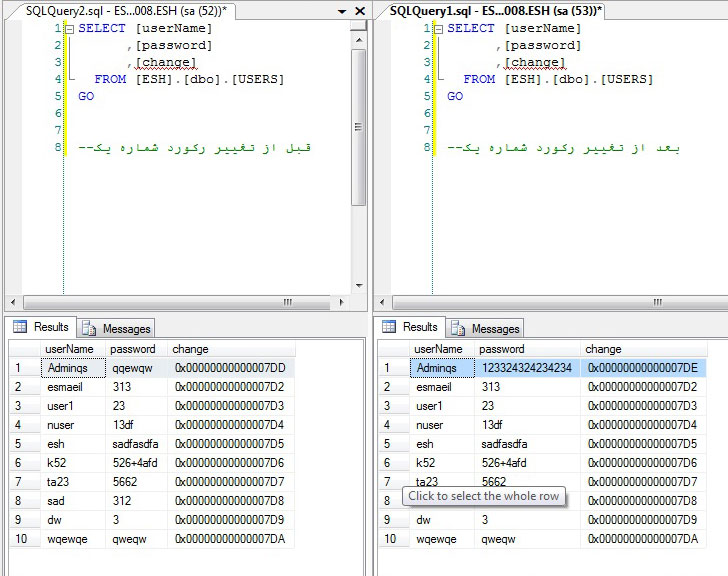The width and height of the screenshot is (728, 576).
Task: Click right editor's horizontal scroll left arrow
Action: pyautogui.click(x=383, y=302)
